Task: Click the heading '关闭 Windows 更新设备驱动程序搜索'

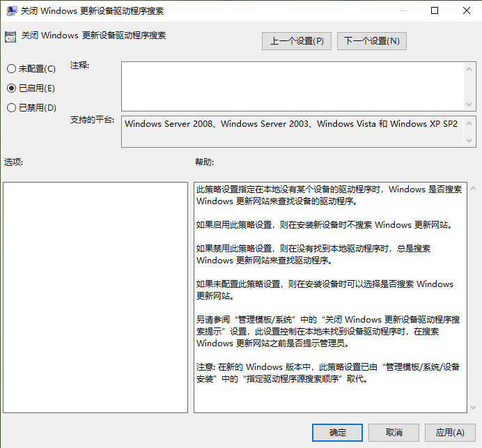Action: 93,36
